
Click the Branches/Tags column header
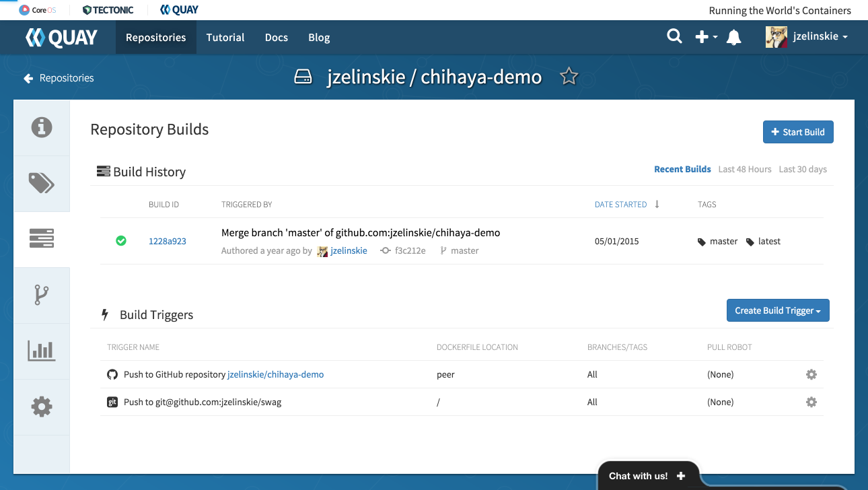coord(617,347)
